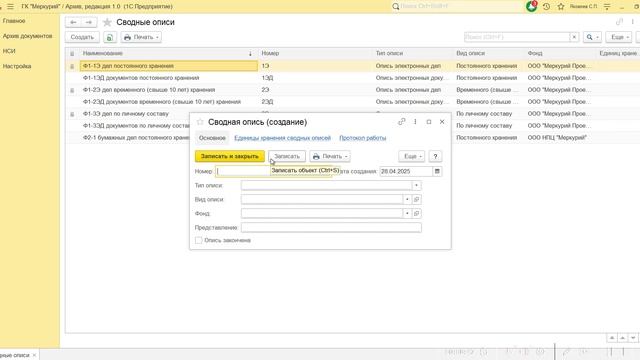Open Фонд selection form icon

coord(416,213)
